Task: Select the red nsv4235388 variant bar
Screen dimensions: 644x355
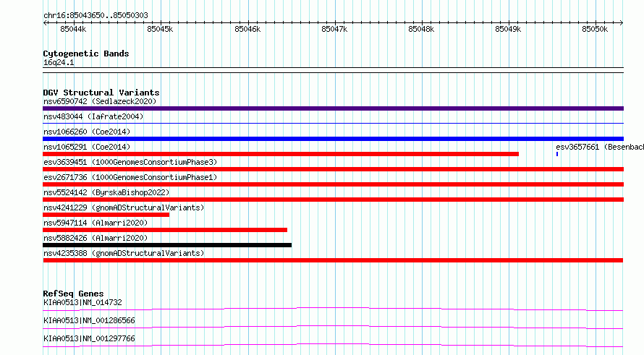Action: (333, 260)
